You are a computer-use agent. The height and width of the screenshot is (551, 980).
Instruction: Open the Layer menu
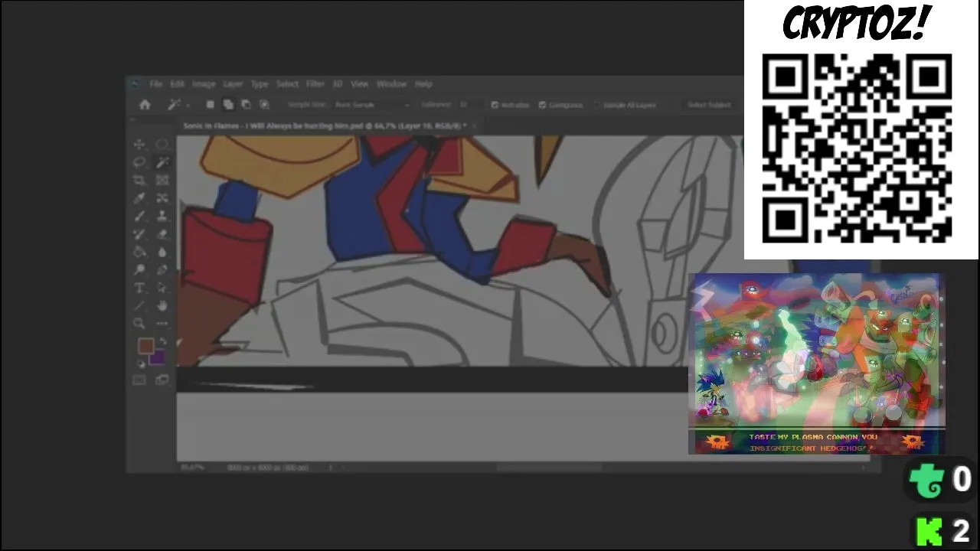(233, 84)
